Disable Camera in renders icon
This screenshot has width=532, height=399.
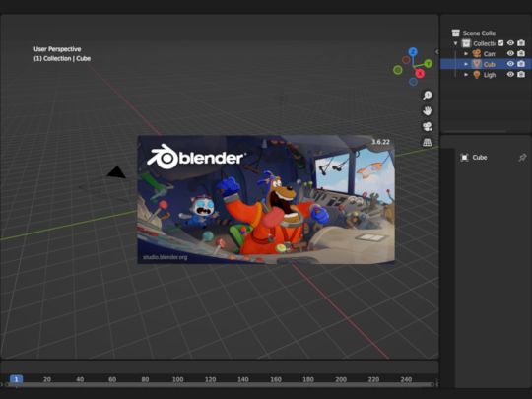click(521, 53)
